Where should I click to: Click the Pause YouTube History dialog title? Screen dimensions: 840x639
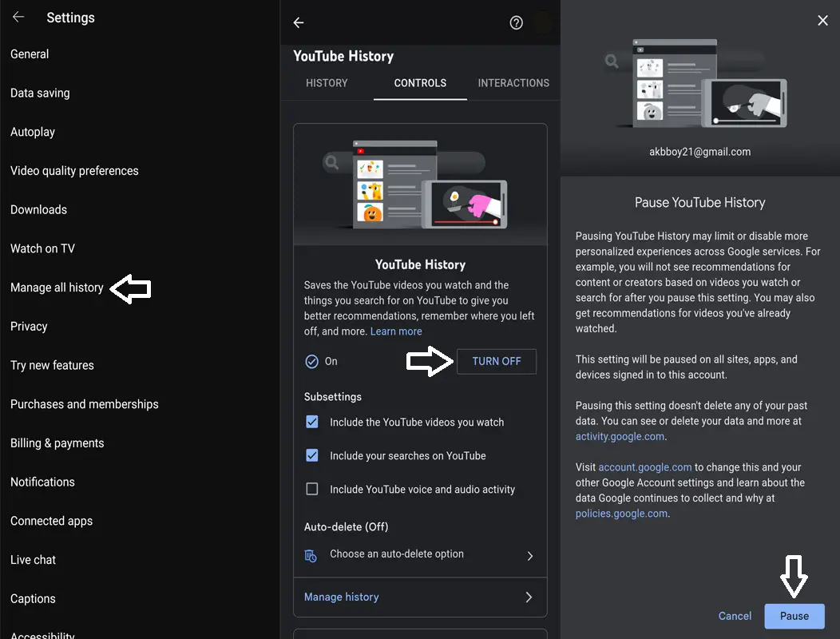[699, 203]
